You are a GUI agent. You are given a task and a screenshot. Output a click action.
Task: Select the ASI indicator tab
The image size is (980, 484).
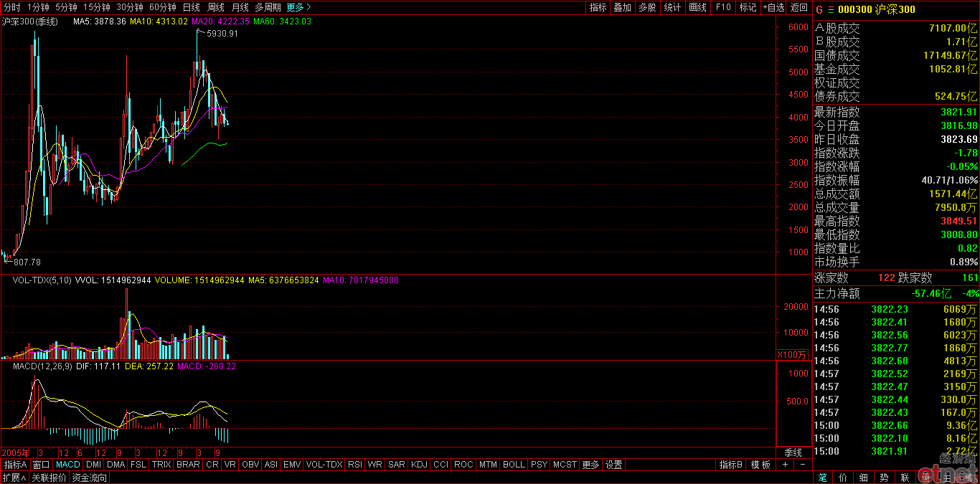270,465
